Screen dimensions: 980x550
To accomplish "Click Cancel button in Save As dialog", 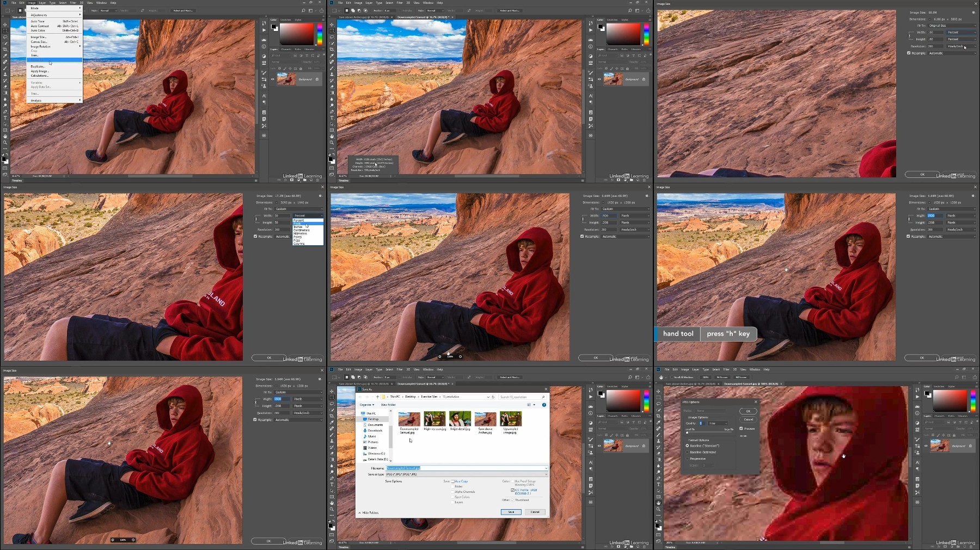I will (x=535, y=512).
